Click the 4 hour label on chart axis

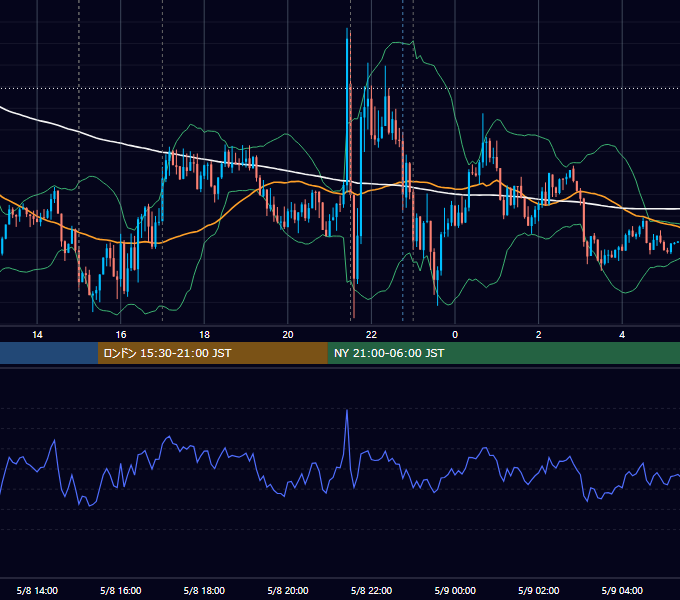tap(622, 334)
